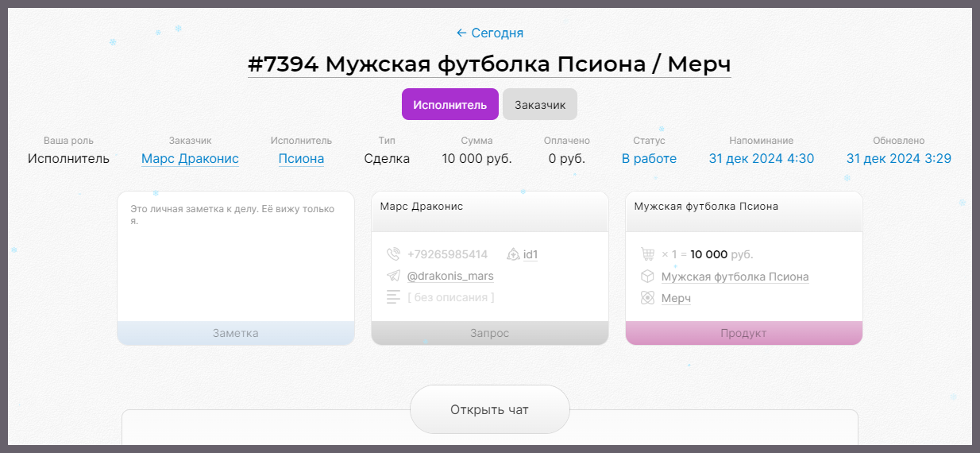Image resolution: width=980 pixels, height=453 pixels.
Task: Switch to the Заказчик role tab
Action: click(x=540, y=104)
